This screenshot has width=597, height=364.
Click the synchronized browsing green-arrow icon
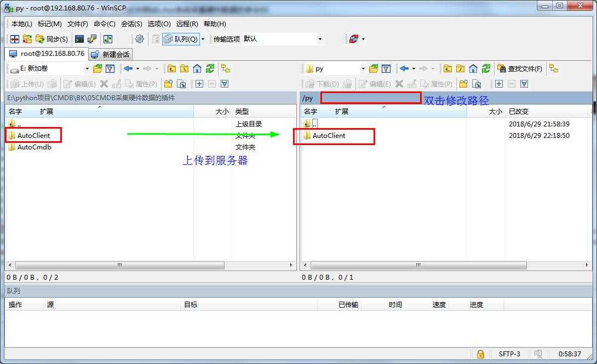(108, 39)
